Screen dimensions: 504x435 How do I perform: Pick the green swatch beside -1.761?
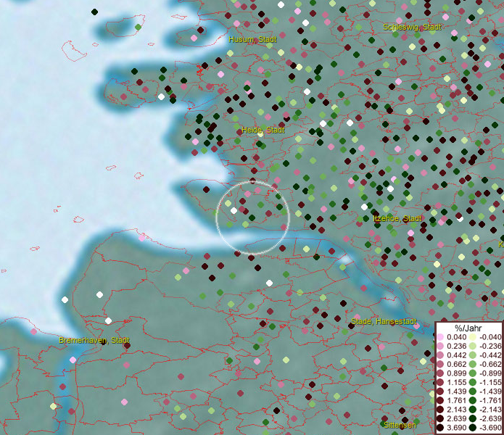tap(473, 401)
